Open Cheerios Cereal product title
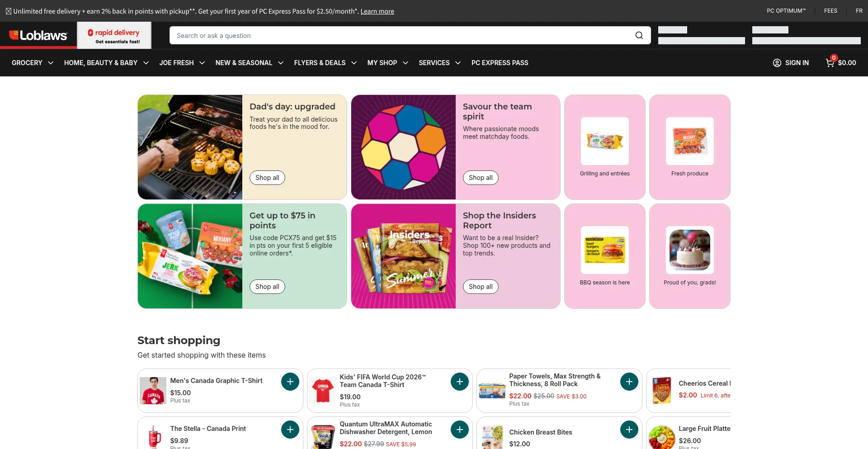Viewport: 868px width, 449px height. 704,383
